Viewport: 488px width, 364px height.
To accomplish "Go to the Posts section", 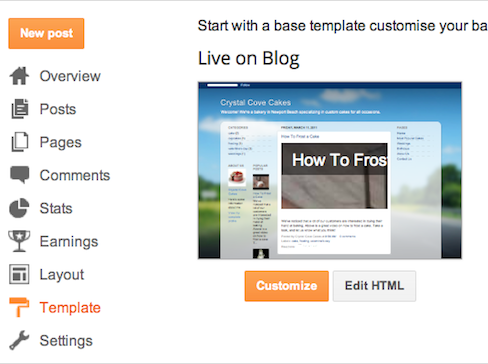I will (x=58, y=109).
